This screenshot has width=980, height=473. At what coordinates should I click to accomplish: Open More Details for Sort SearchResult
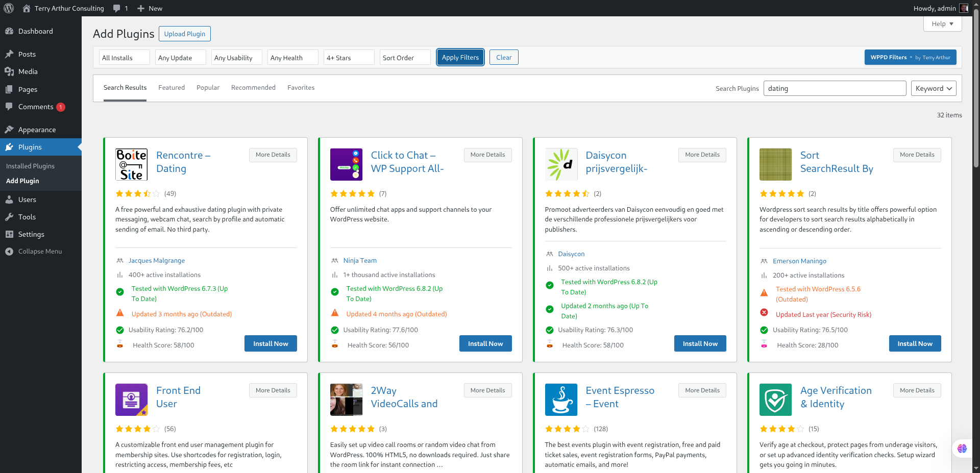point(917,155)
